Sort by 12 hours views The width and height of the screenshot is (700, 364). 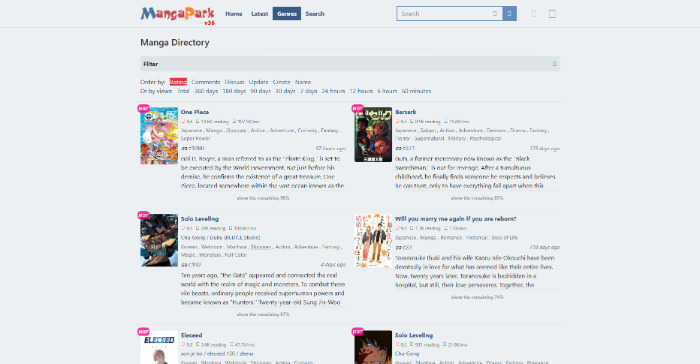pyautogui.click(x=361, y=91)
